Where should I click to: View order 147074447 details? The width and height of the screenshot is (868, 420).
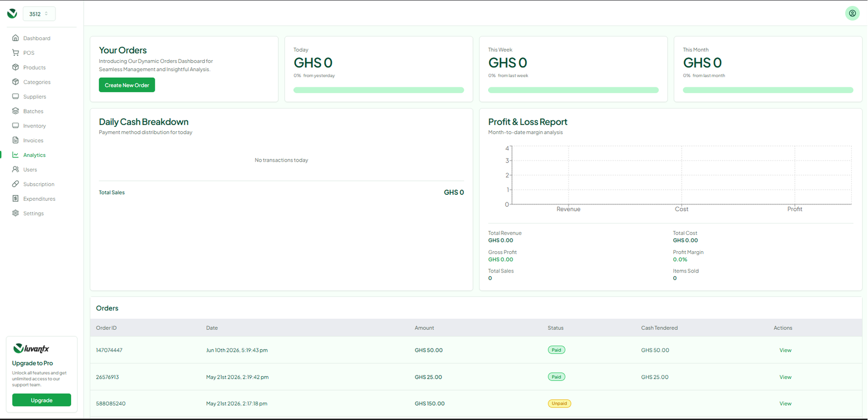click(x=786, y=351)
